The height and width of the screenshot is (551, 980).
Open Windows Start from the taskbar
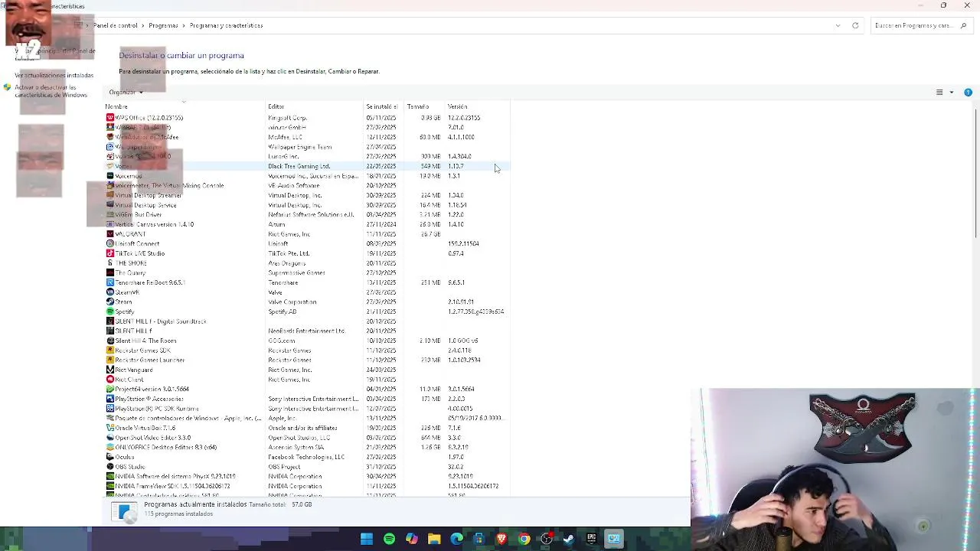coord(366,539)
